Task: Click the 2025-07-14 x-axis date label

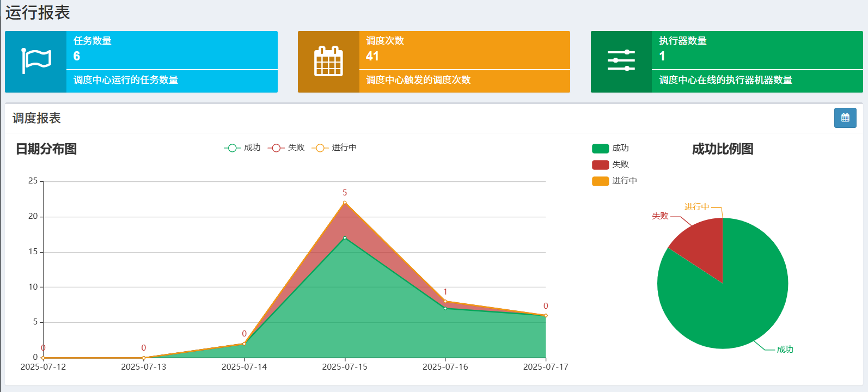Action: tap(244, 367)
